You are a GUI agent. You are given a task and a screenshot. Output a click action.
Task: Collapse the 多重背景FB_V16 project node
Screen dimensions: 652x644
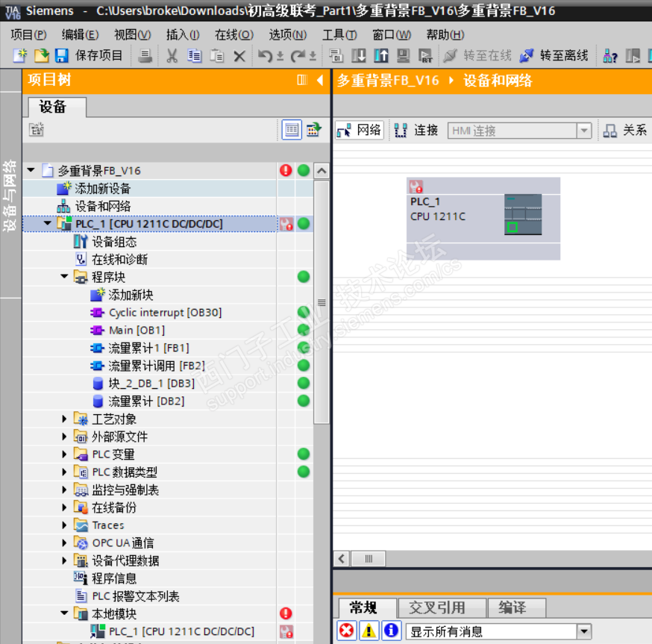pyautogui.click(x=31, y=170)
